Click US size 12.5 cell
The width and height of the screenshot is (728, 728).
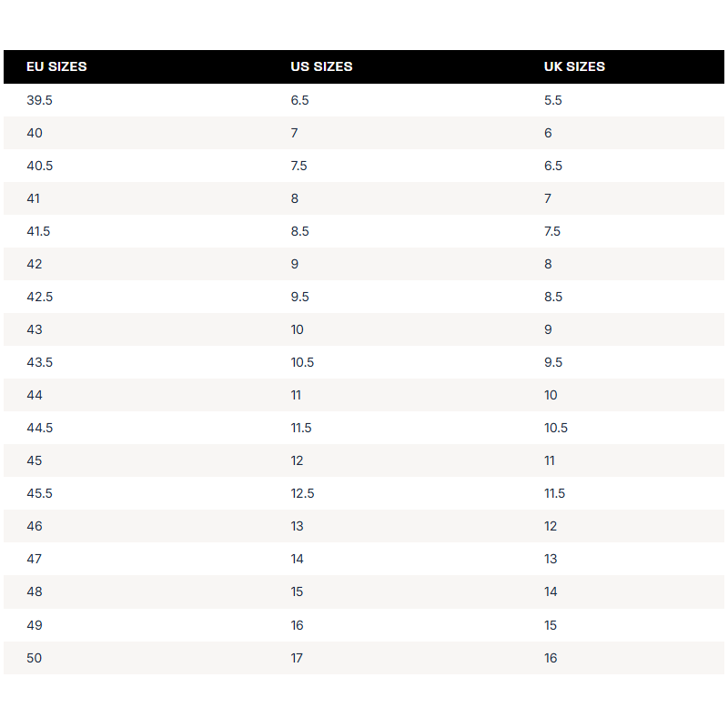pyautogui.click(x=302, y=493)
